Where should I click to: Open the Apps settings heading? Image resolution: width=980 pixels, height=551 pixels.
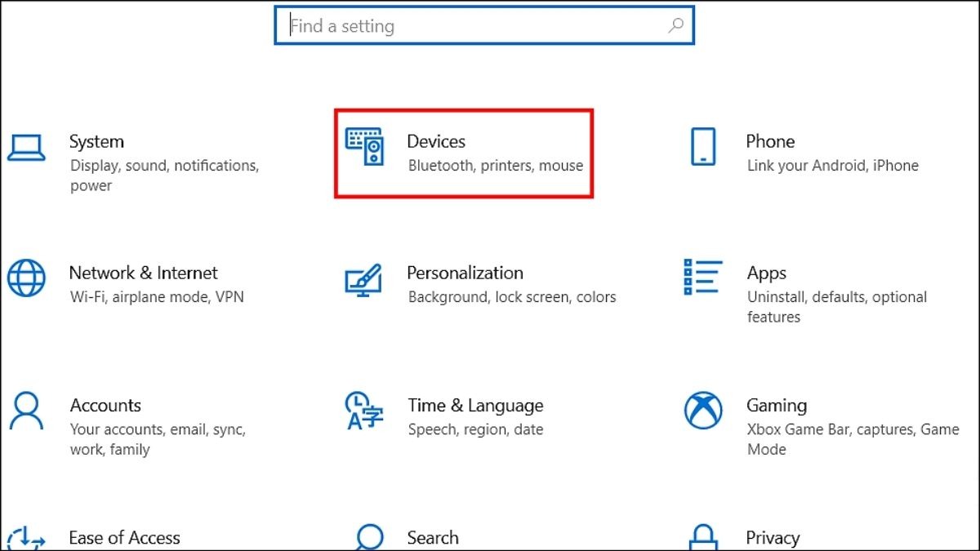click(767, 273)
